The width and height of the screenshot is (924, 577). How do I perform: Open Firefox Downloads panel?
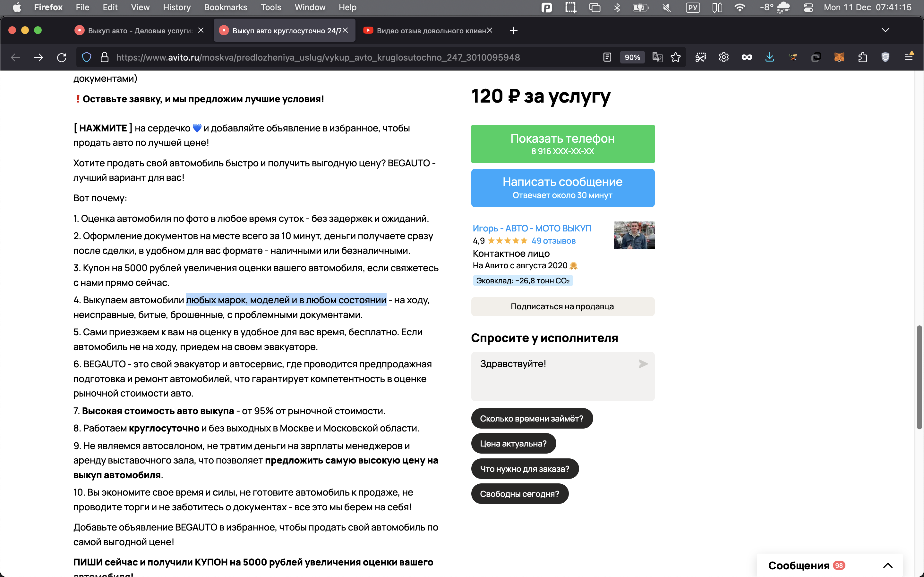click(770, 57)
